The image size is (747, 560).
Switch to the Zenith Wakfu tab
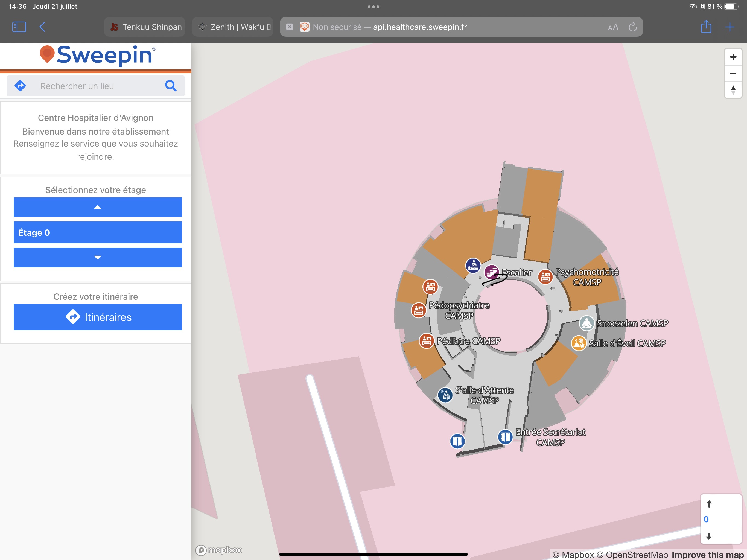click(233, 27)
